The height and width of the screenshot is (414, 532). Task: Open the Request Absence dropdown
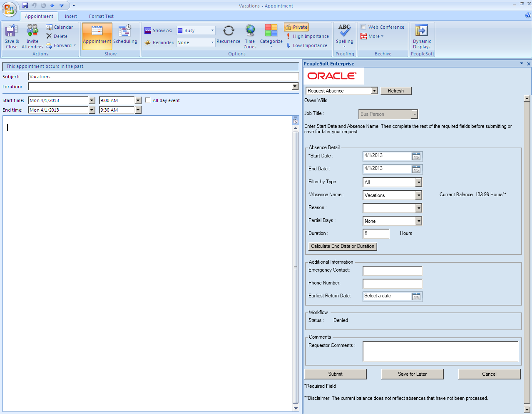pos(374,91)
